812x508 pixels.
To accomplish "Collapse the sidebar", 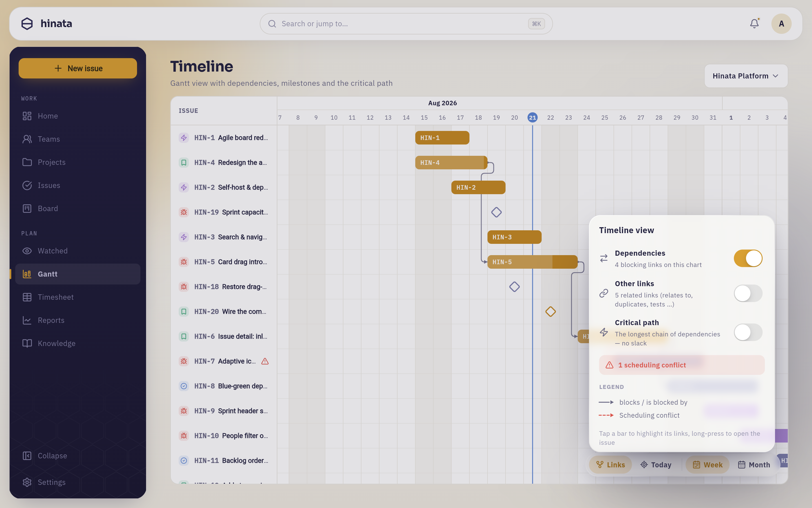I will [x=78, y=456].
